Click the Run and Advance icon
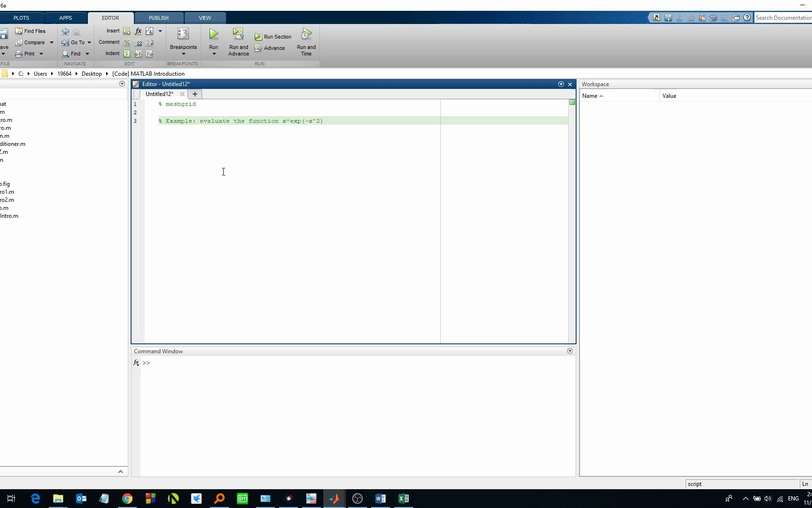812x508 pixels. click(x=239, y=34)
